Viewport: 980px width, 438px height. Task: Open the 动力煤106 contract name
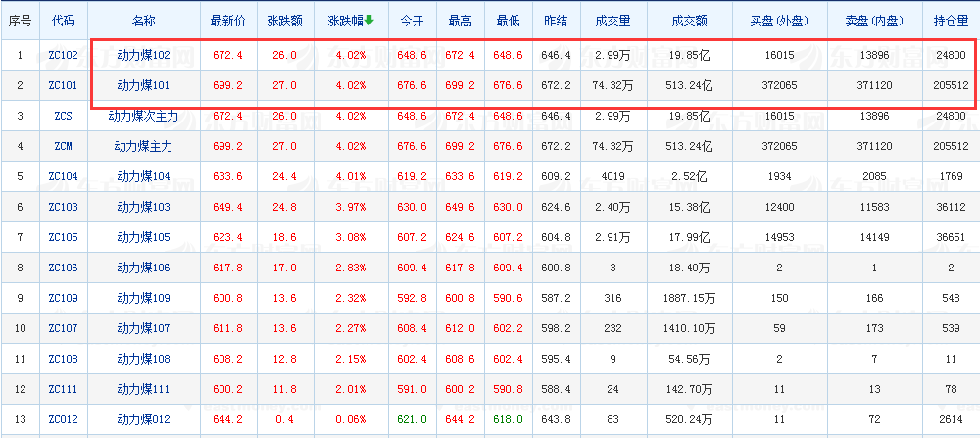click(x=144, y=268)
